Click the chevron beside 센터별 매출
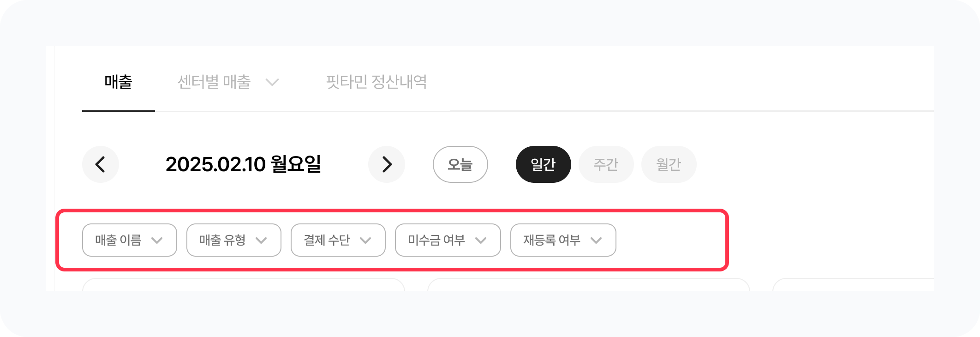Viewport: 980px width, 337px height. coord(272,83)
